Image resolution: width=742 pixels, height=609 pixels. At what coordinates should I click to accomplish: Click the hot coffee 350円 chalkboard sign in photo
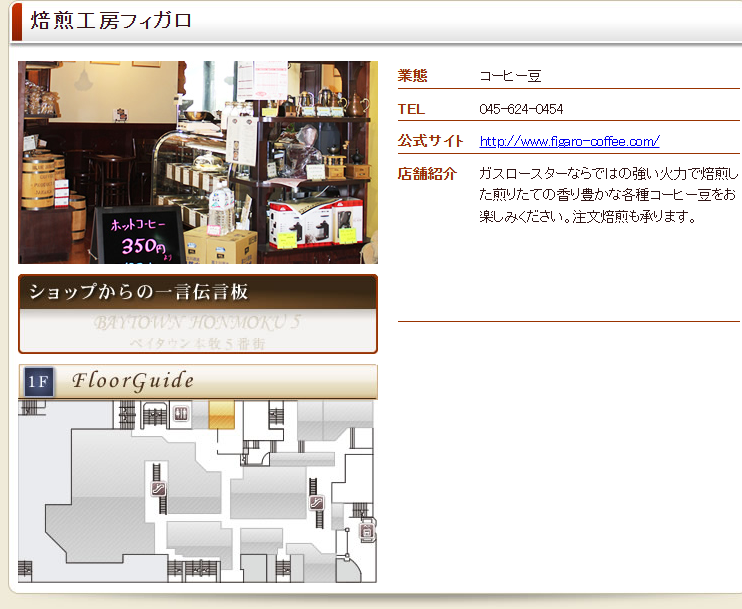(x=138, y=235)
